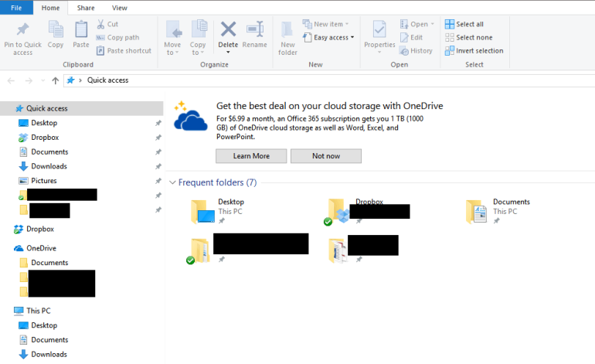The image size is (595, 364).
Task: Select the Invert selection option
Action: pyautogui.click(x=474, y=51)
